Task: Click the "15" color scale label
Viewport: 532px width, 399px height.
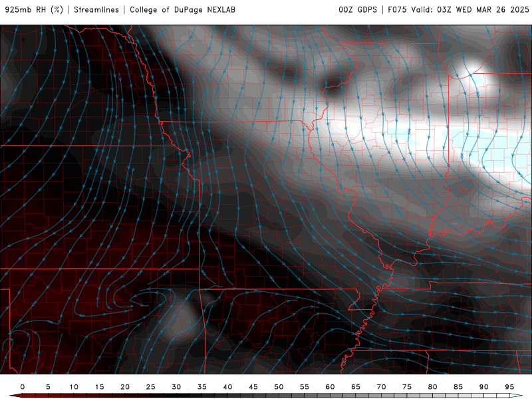Action: pyautogui.click(x=99, y=387)
